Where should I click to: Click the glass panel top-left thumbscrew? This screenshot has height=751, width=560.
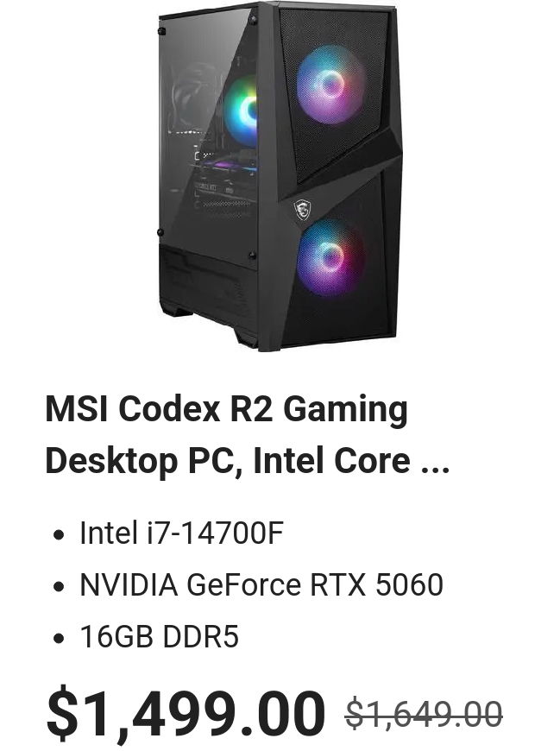162,32
